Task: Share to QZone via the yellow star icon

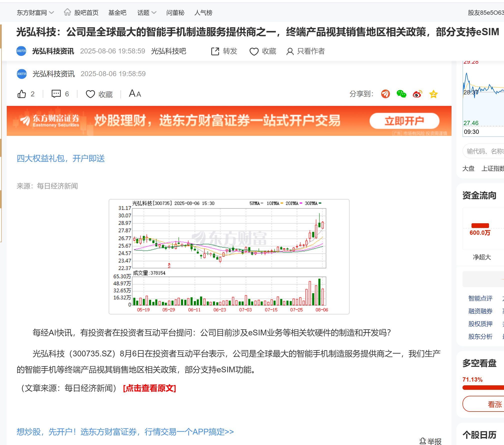Action: tap(433, 94)
